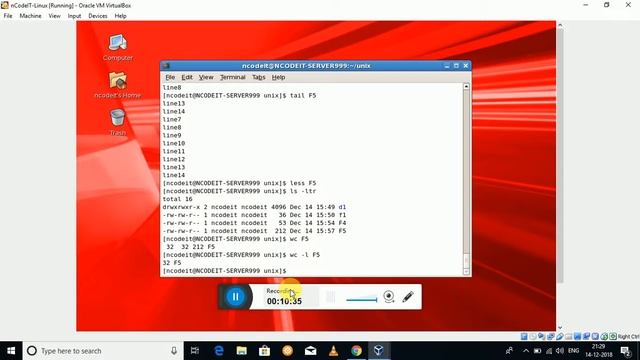Click the VirtualBox network status icon
This screenshot has height=360, width=640.
pyautogui.click(x=551, y=336)
